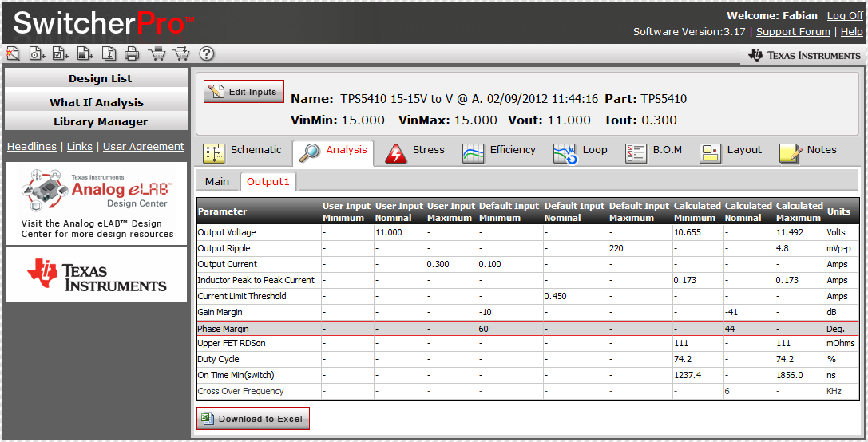Click the Edit Inputs button
868x442 pixels.
[x=244, y=91]
